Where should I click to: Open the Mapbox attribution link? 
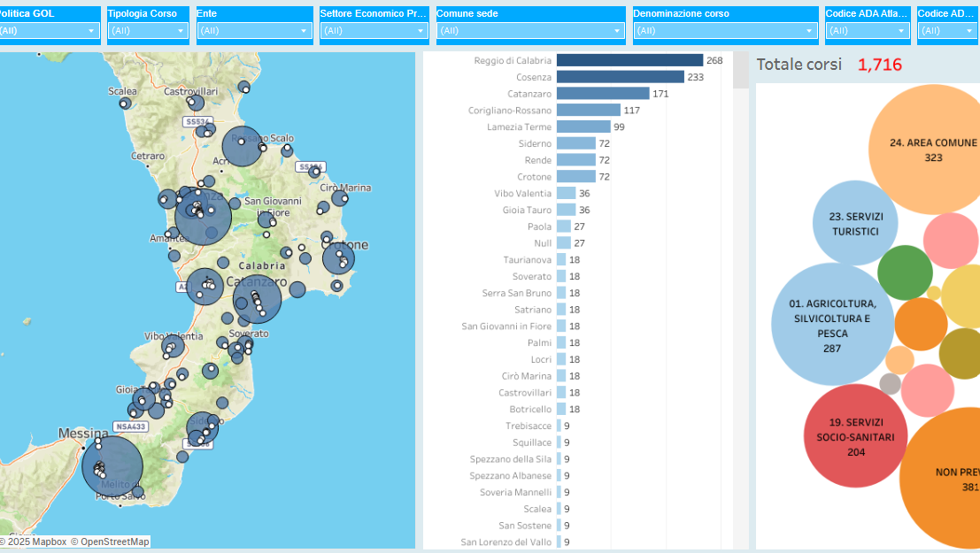pos(48,541)
